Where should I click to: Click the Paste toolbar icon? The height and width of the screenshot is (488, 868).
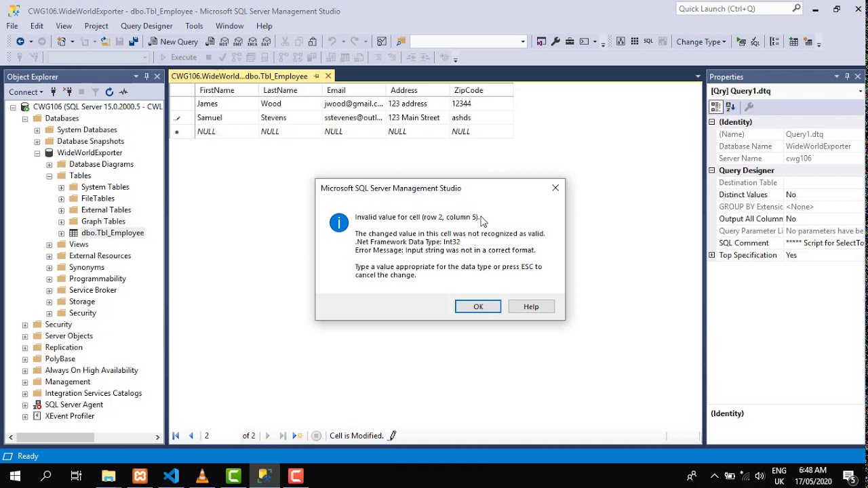coord(312,41)
